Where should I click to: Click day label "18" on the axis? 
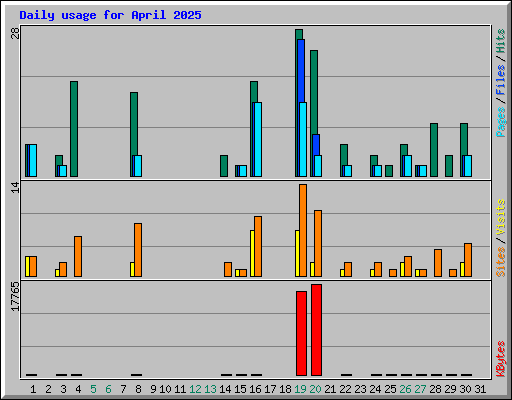click(285, 389)
